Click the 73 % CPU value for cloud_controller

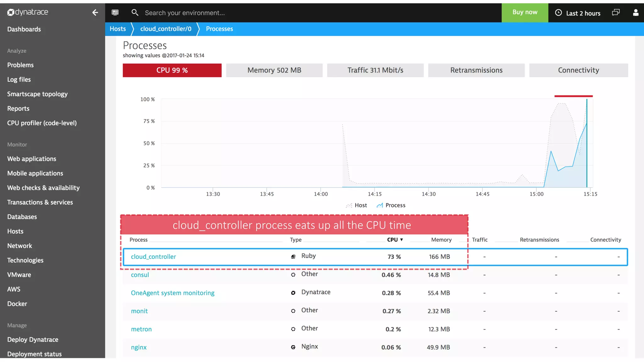click(x=394, y=257)
